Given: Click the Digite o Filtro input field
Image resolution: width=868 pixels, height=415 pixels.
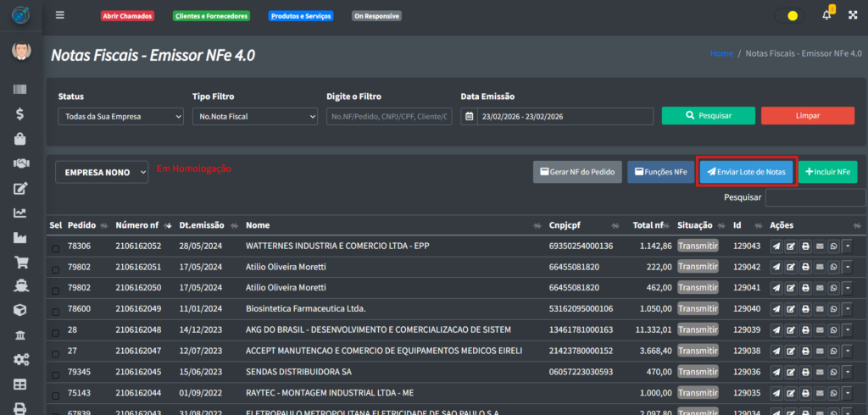Looking at the screenshot, I should pos(389,116).
